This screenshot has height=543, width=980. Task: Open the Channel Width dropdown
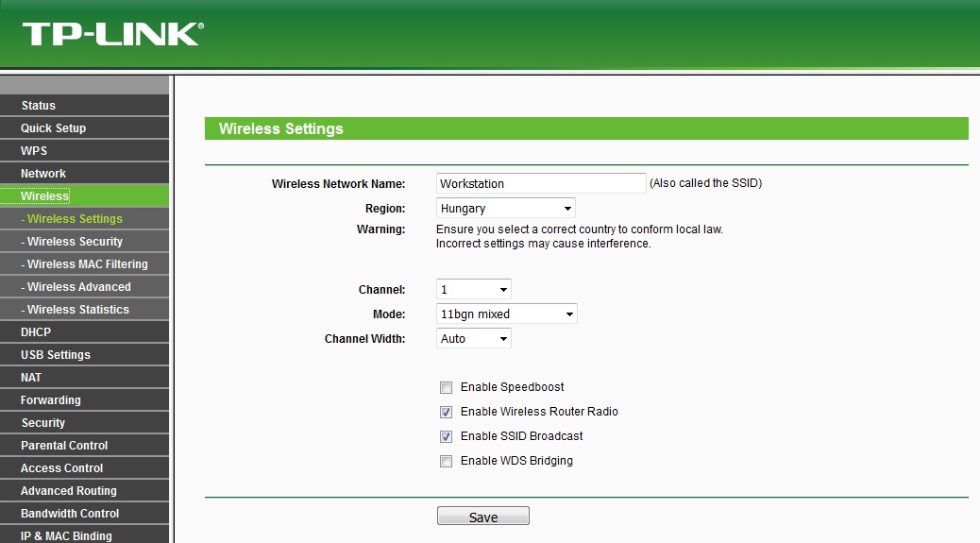[473, 339]
